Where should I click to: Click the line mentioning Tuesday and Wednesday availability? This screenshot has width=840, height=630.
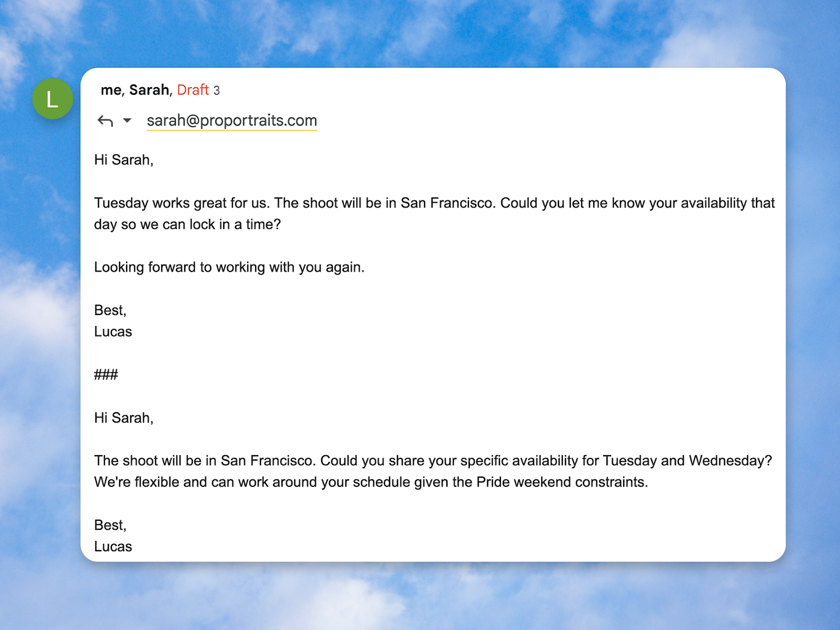tap(433, 461)
